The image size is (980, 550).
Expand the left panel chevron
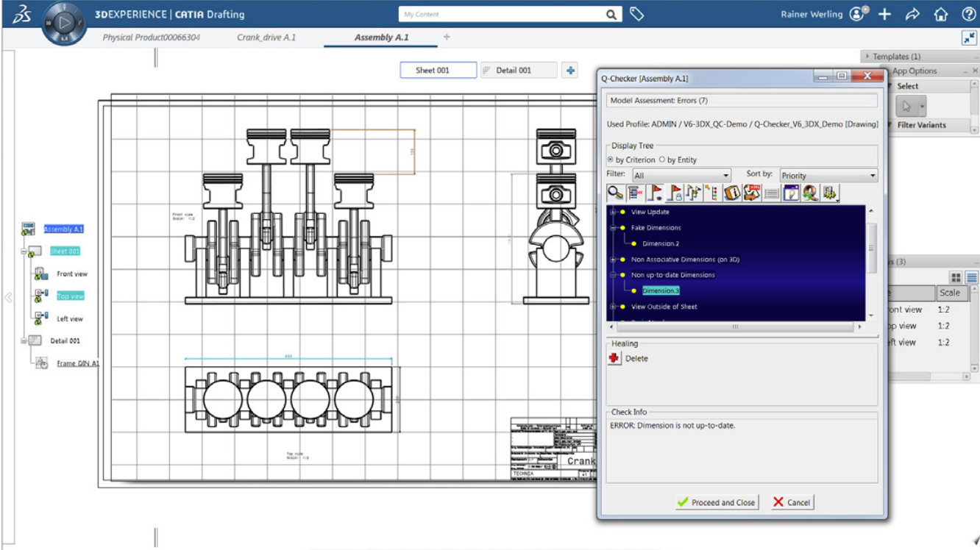point(8,298)
